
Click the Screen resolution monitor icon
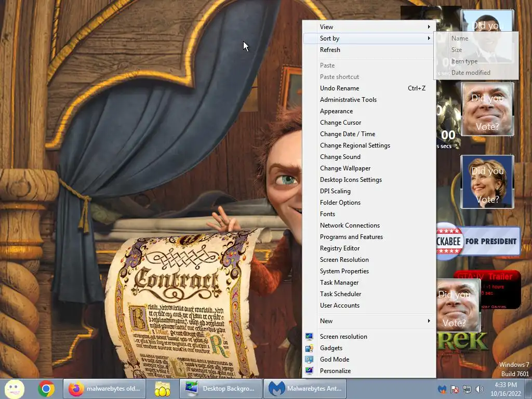(309, 337)
